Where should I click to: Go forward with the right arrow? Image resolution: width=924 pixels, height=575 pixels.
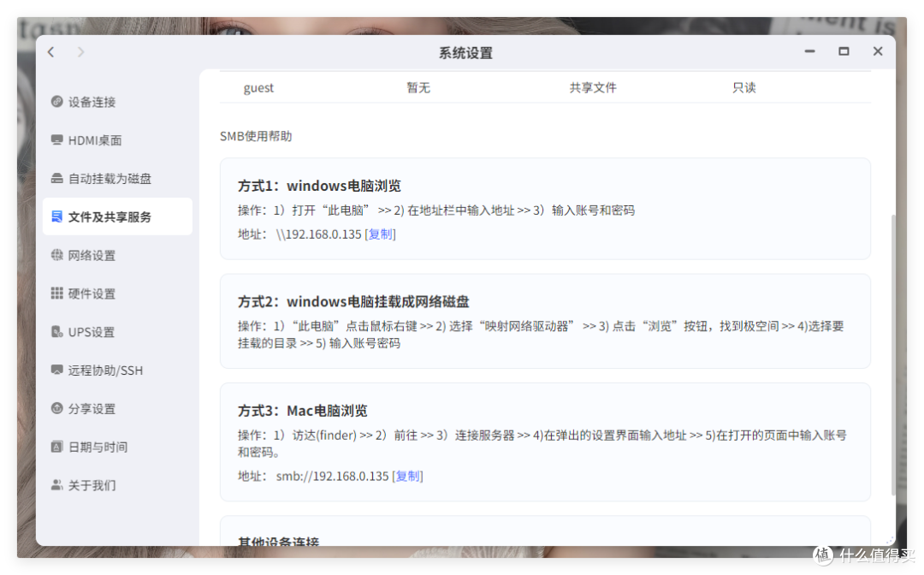coord(80,52)
